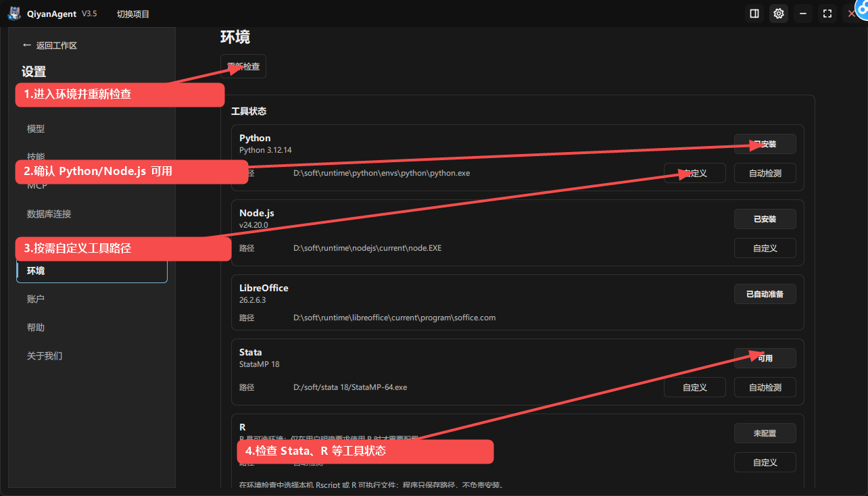Viewport: 868px width, 496px height.
Task: Click the LibreOffice 已自动准备 status badge
Action: tap(765, 294)
